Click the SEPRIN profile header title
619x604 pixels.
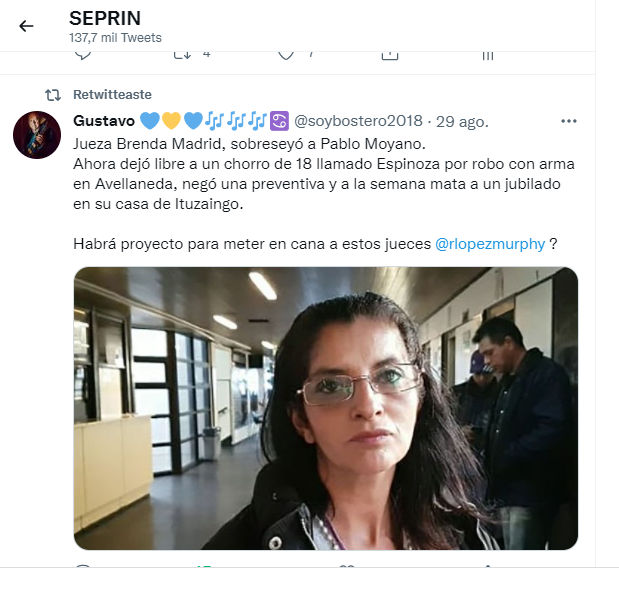[105, 18]
